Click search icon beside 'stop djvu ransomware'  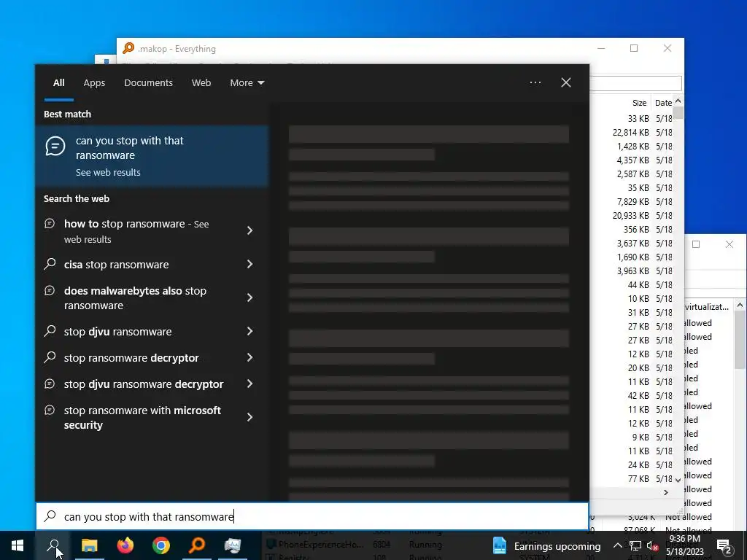(50, 331)
